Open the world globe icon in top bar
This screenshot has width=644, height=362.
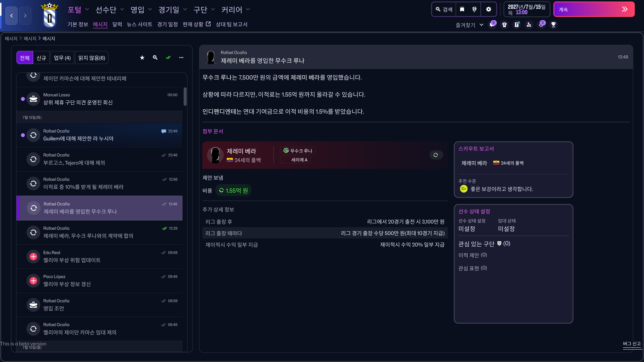[x=474, y=9]
